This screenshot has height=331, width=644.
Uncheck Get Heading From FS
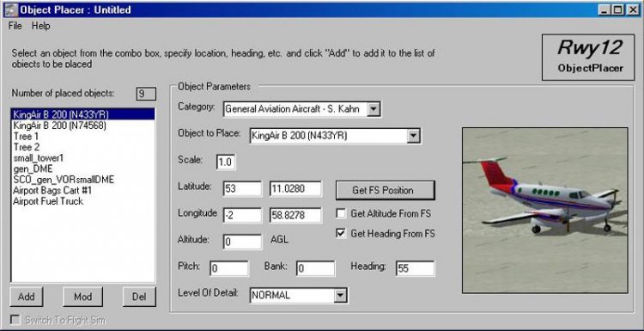(341, 234)
